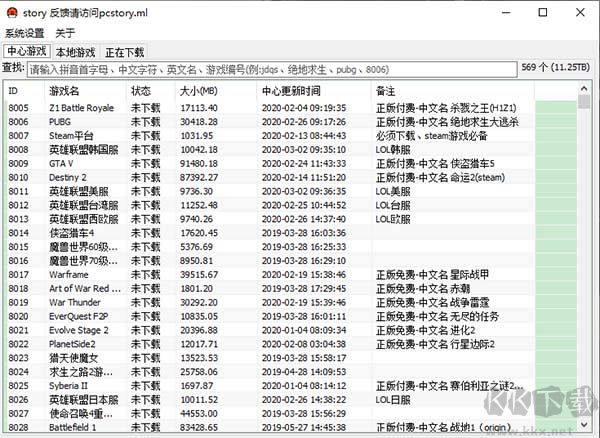Click the 569 个 (11.25TB) count label
The image size is (600, 438).
point(555,67)
